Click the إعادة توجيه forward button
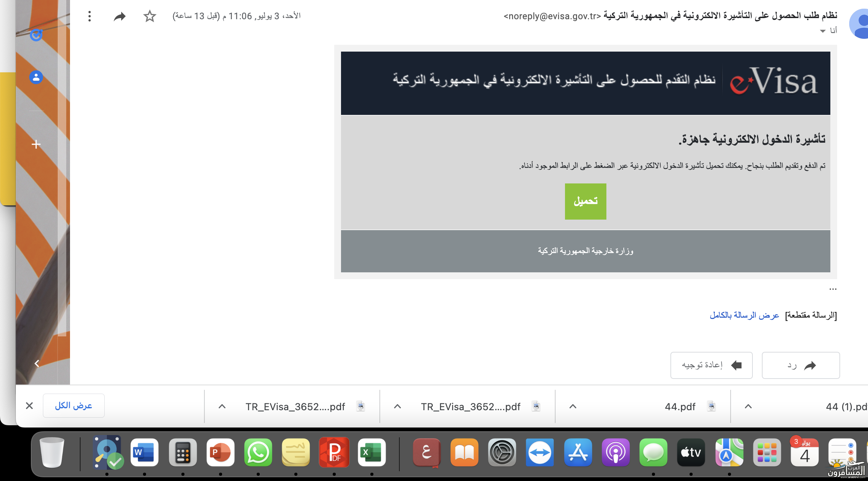The height and width of the screenshot is (481, 868). point(711,365)
